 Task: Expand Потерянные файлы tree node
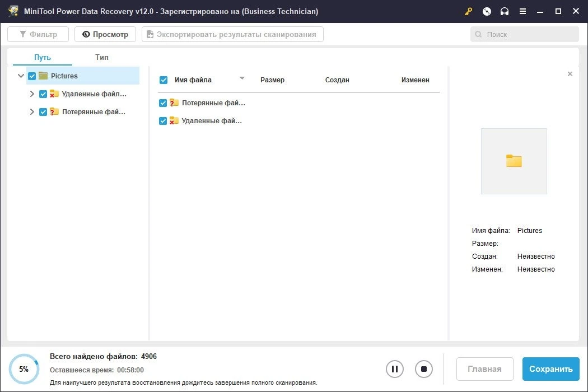click(x=32, y=112)
